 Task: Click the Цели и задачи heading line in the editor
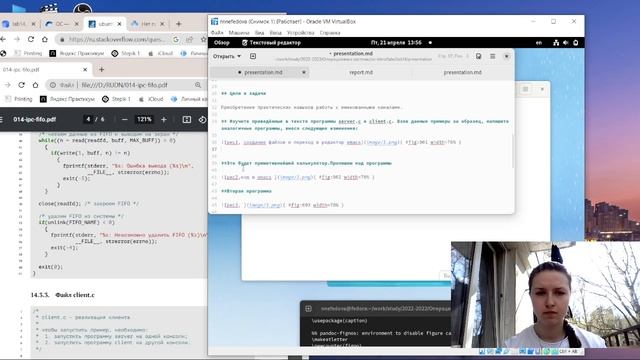click(244, 93)
